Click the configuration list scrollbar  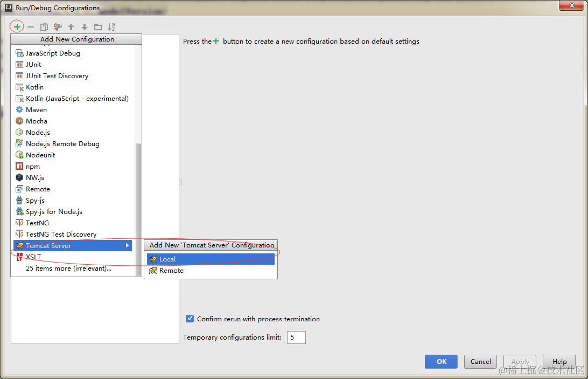(138, 209)
